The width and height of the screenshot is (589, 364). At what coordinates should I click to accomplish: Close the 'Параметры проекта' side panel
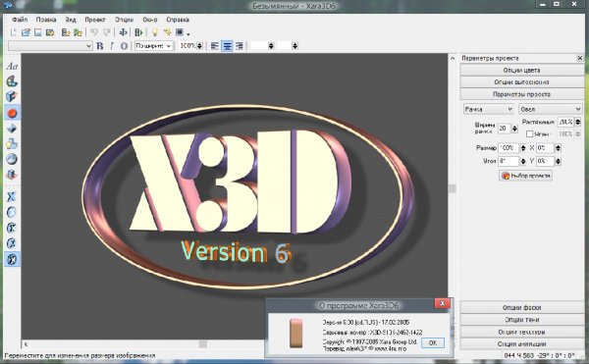point(579,58)
